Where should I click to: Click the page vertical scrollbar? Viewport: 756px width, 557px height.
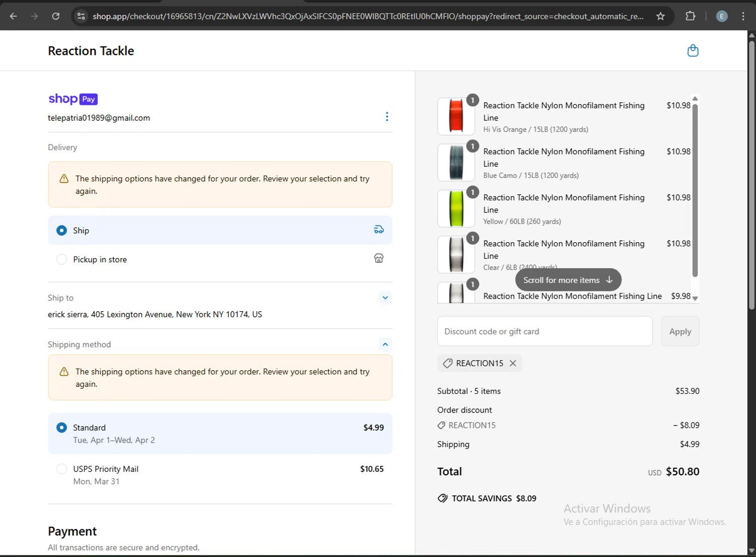point(751,175)
